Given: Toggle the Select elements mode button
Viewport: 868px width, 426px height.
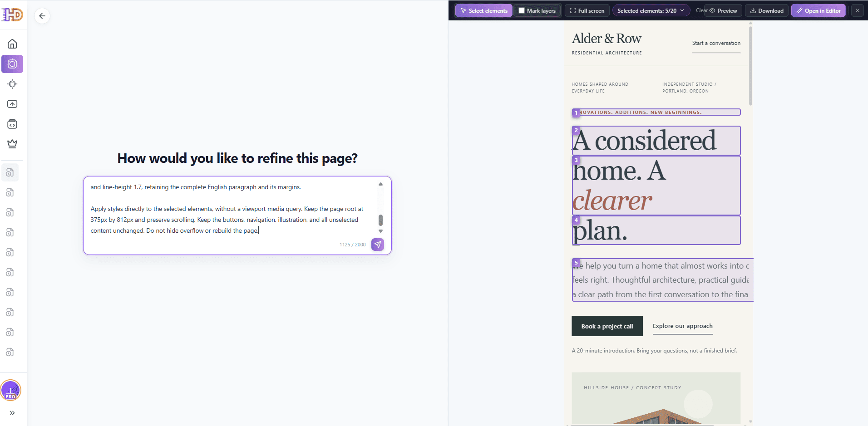Looking at the screenshot, I should pos(484,10).
